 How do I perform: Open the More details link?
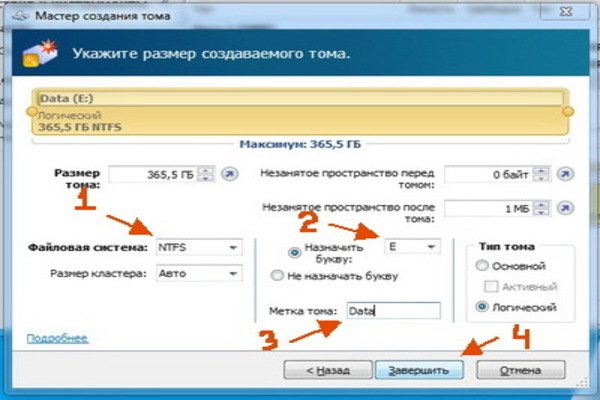click(x=57, y=338)
